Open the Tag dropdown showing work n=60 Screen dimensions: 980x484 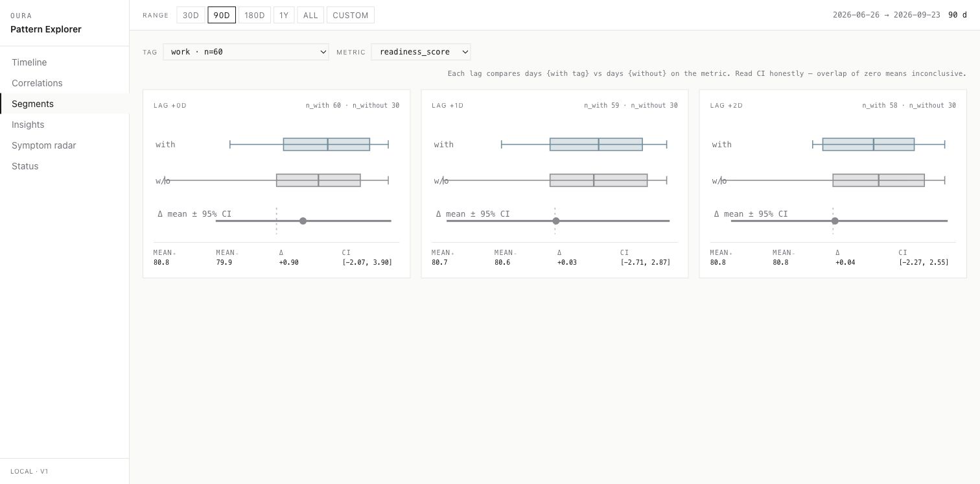click(246, 52)
